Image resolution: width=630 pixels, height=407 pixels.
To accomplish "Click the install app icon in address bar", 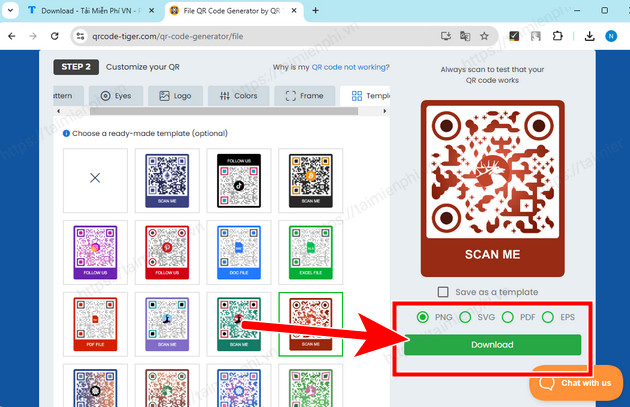I will click(446, 36).
